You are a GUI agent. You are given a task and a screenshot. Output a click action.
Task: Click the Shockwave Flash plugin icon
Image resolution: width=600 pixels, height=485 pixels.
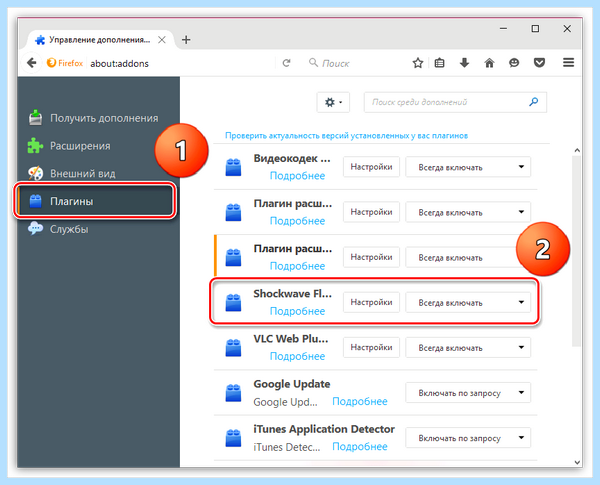[x=233, y=302]
